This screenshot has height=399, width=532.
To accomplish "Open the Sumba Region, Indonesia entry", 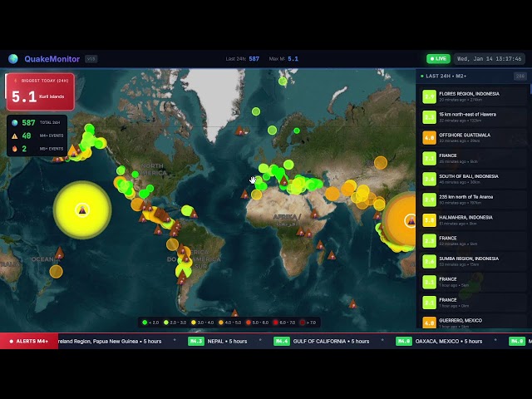I will tap(472, 261).
